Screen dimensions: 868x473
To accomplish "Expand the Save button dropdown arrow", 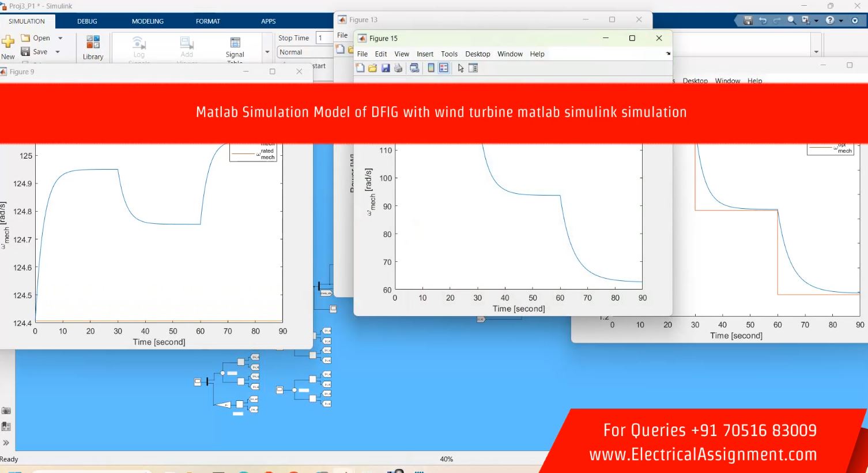I will tap(58, 52).
